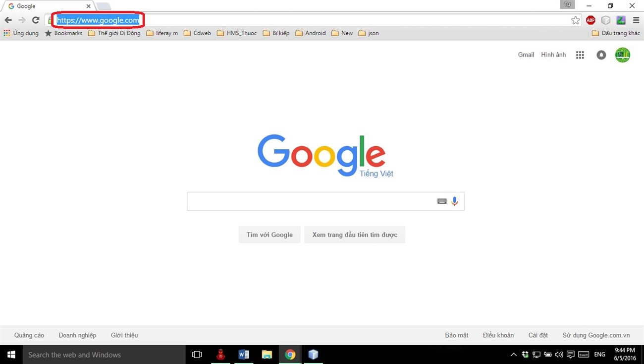The height and width of the screenshot is (364, 644).
Task: Open the on-screen keyboard input tool
Action: pos(442,201)
